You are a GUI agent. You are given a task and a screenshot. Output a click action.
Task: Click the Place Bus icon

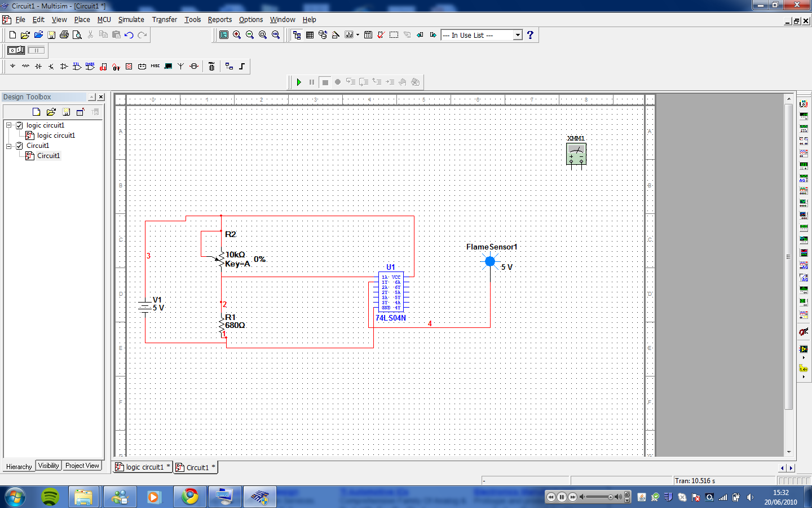242,67
